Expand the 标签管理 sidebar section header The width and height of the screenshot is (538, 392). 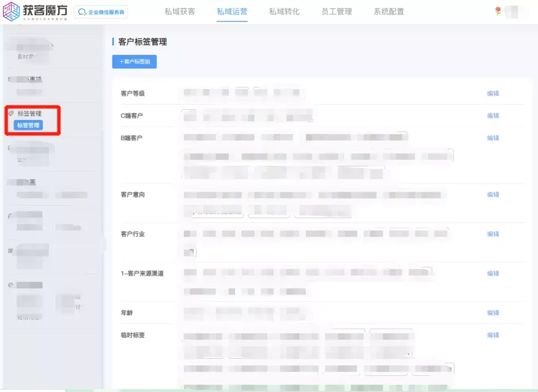(x=29, y=114)
